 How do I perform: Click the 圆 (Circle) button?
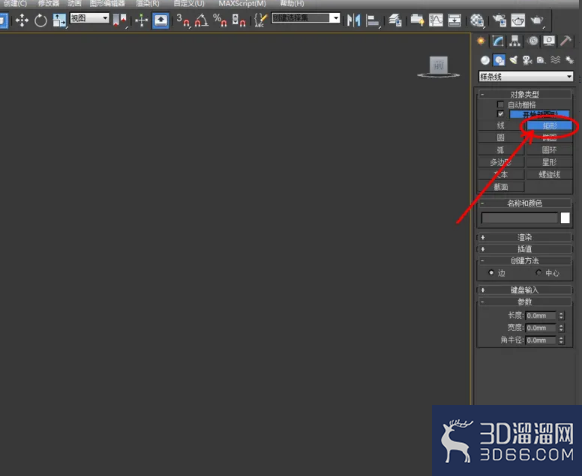(501, 138)
